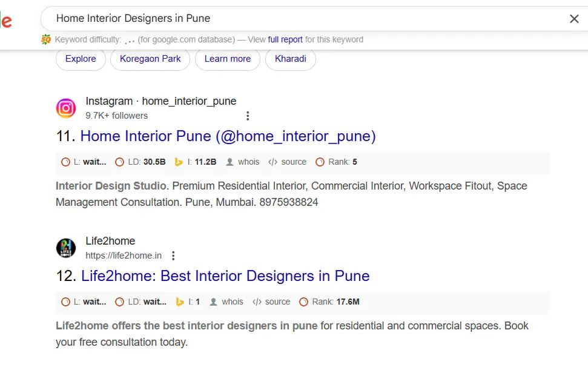Click the SEOquake logo icon under search bar
Image resolution: width=588 pixels, height=373 pixels.
tap(46, 39)
